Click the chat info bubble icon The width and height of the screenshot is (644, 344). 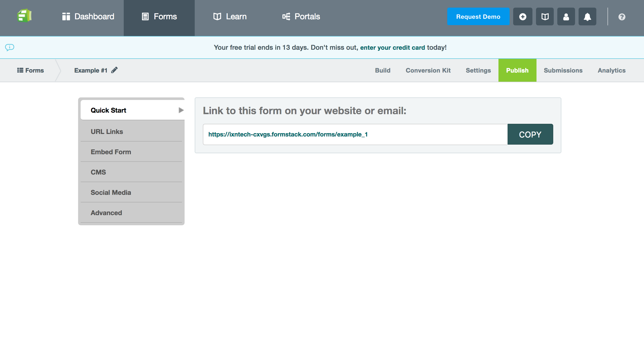click(10, 47)
